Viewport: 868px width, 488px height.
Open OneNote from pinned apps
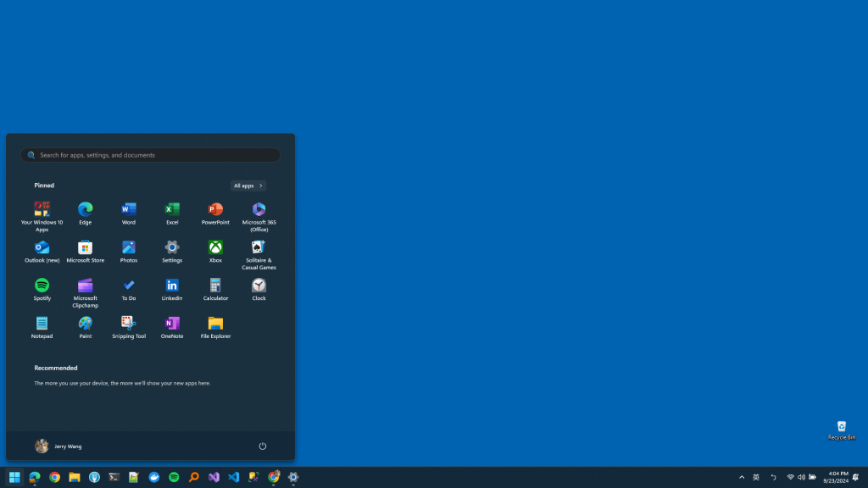point(172,327)
